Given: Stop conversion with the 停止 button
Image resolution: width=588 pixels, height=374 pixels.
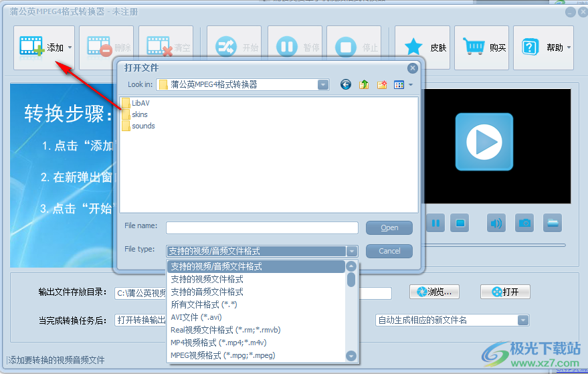Looking at the screenshot, I should 354,48.
